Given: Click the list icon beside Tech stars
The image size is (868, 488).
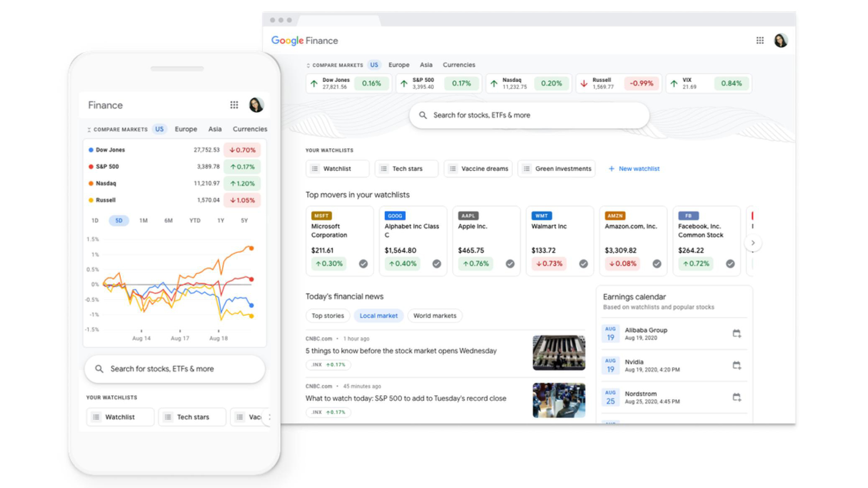Looking at the screenshot, I should (x=383, y=169).
